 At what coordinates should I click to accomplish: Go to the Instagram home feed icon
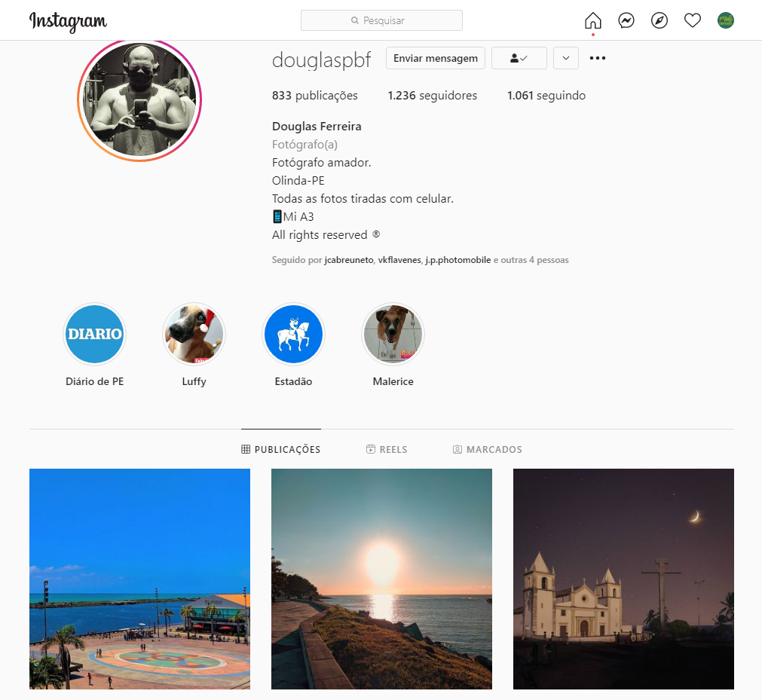pos(593,20)
